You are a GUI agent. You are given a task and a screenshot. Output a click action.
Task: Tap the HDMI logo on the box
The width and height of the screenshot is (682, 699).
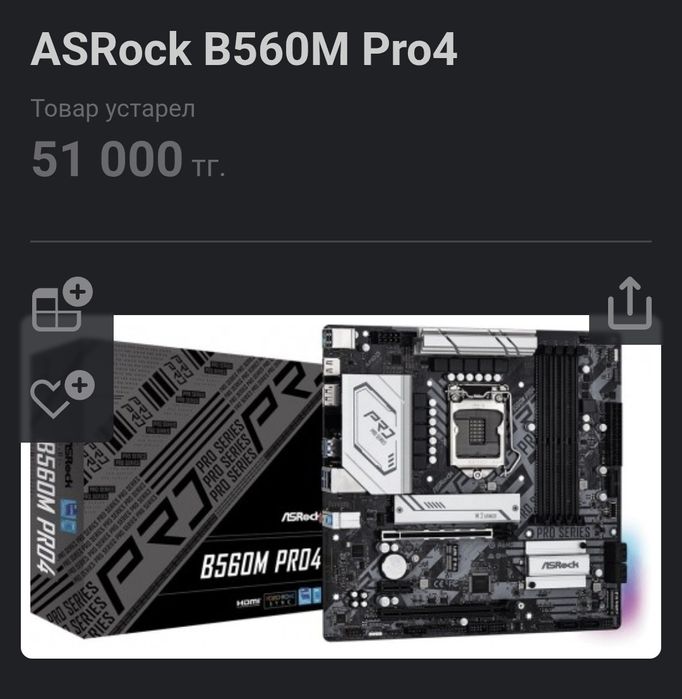248,603
